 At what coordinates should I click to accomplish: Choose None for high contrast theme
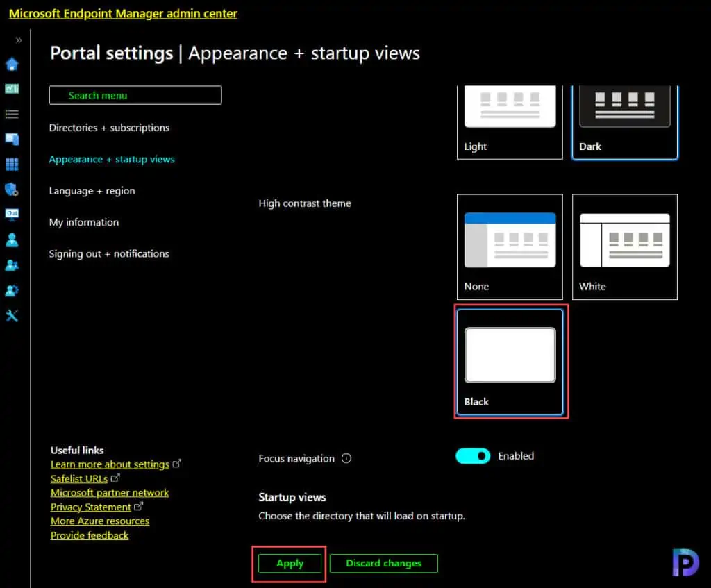(510, 247)
